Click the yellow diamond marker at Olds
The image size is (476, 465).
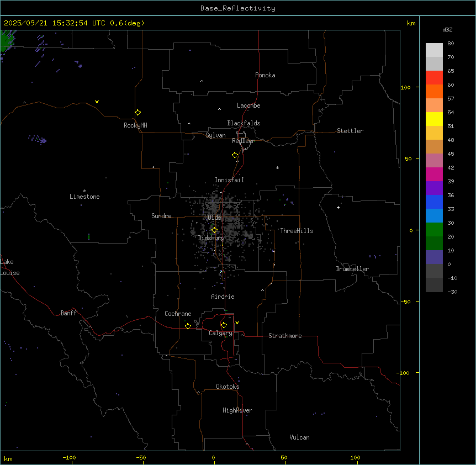215,230
